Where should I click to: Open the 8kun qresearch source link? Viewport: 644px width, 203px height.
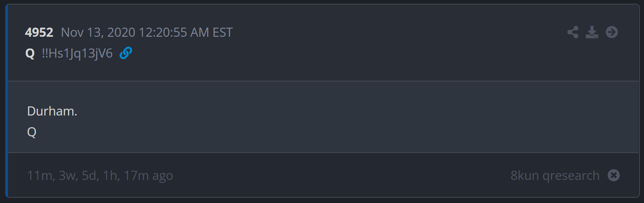click(555, 176)
